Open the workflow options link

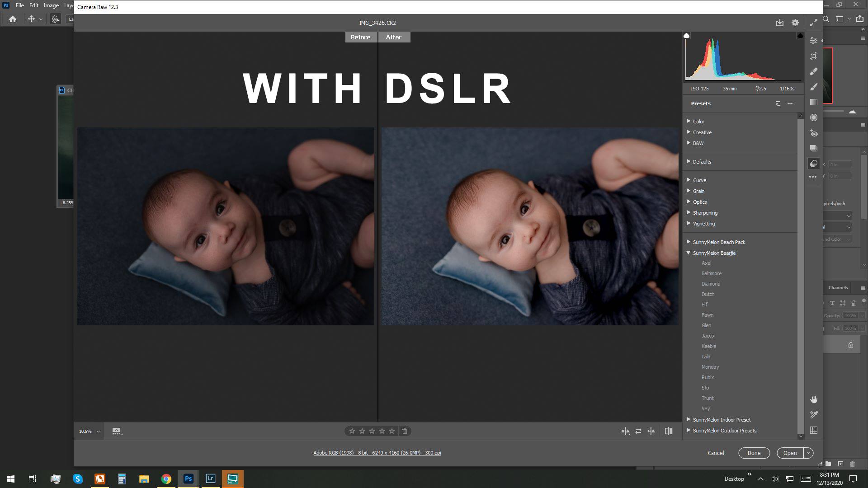pyautogui.click(x=377, y=453)
